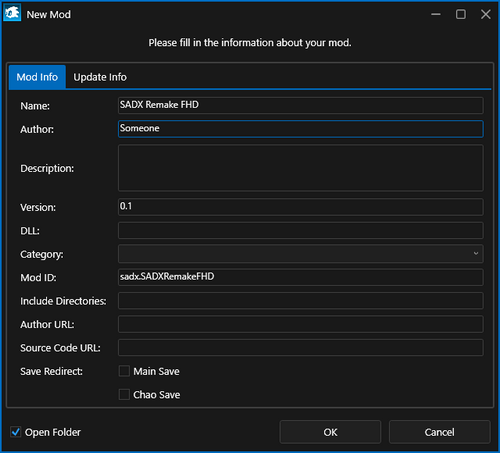The width and height of the screenshot is (500, 453).
Task: Maximize the New Mod dialog
Action: 461,14
